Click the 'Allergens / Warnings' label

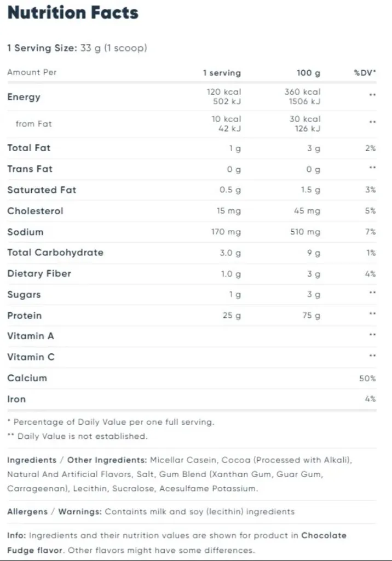point(54,512)
